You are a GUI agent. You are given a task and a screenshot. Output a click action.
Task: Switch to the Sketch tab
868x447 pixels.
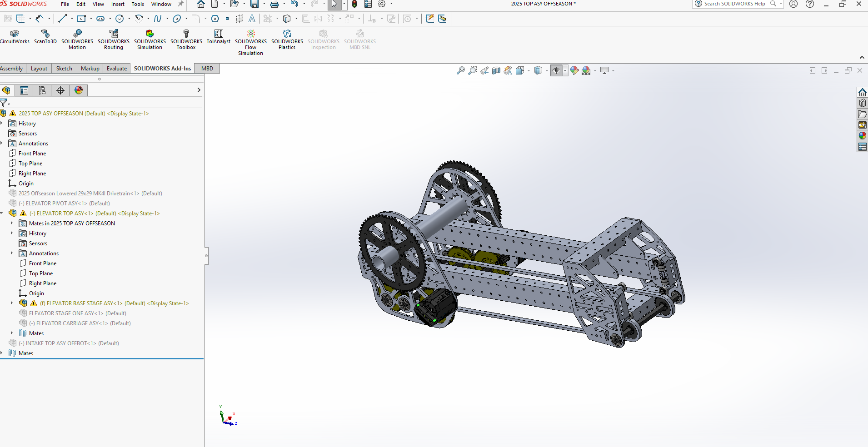[x=64, y=69]
